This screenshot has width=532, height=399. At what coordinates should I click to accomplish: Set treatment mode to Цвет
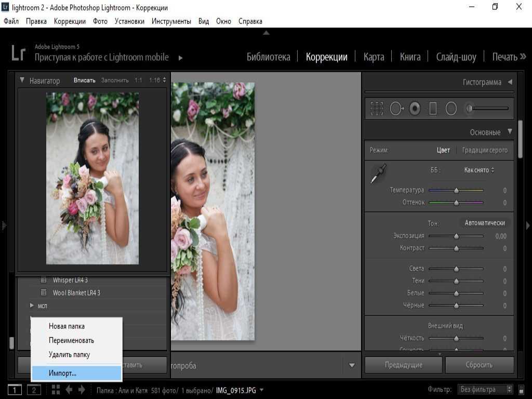443,150
